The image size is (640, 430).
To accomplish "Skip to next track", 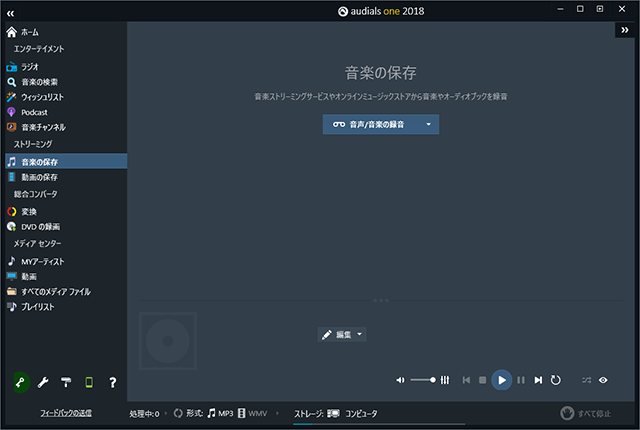I will 538,380.
